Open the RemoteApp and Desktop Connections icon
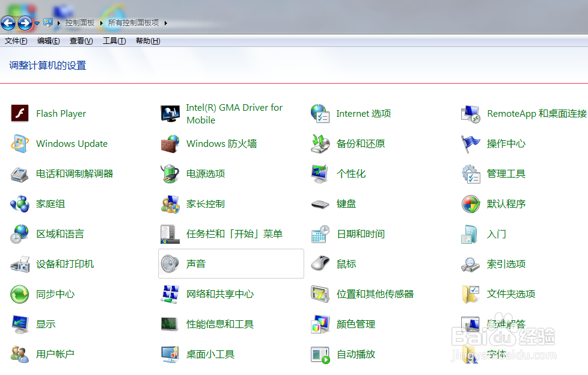Viewport: 588px width, 375px height. tap(470, 113)
